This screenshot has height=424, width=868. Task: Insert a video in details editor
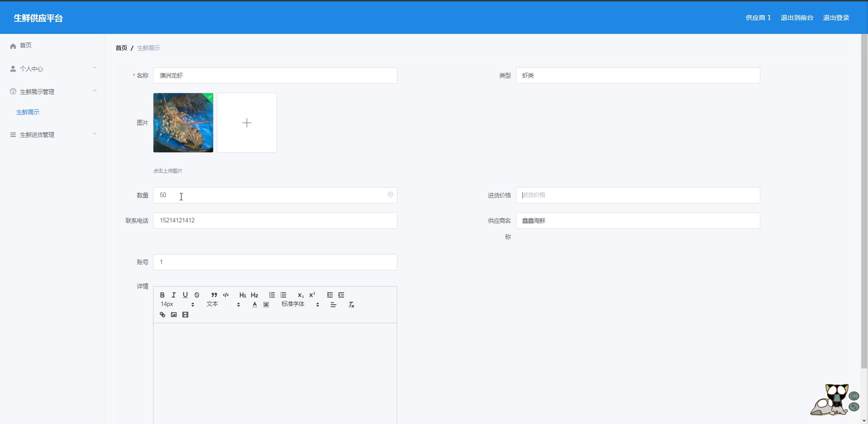185,315
